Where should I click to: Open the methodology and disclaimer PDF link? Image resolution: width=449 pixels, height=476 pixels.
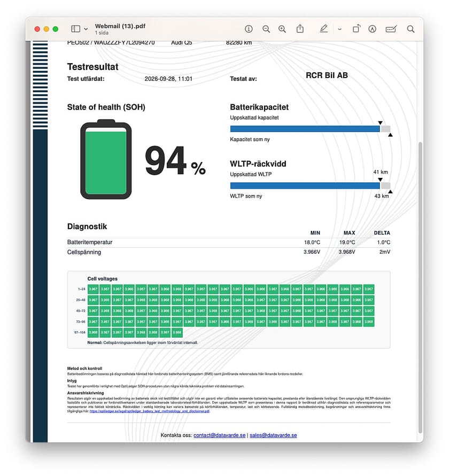click(x=150, y=411)
